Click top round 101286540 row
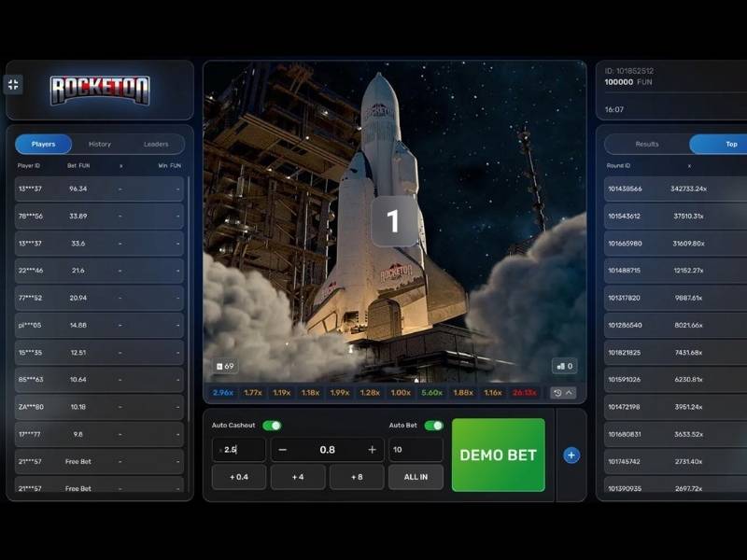 coord(675,325)
